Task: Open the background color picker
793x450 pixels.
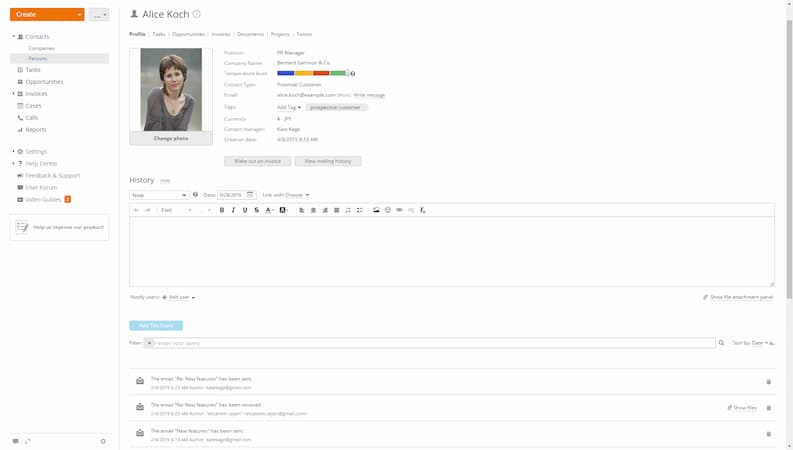Action: click(x=283, y=210)
